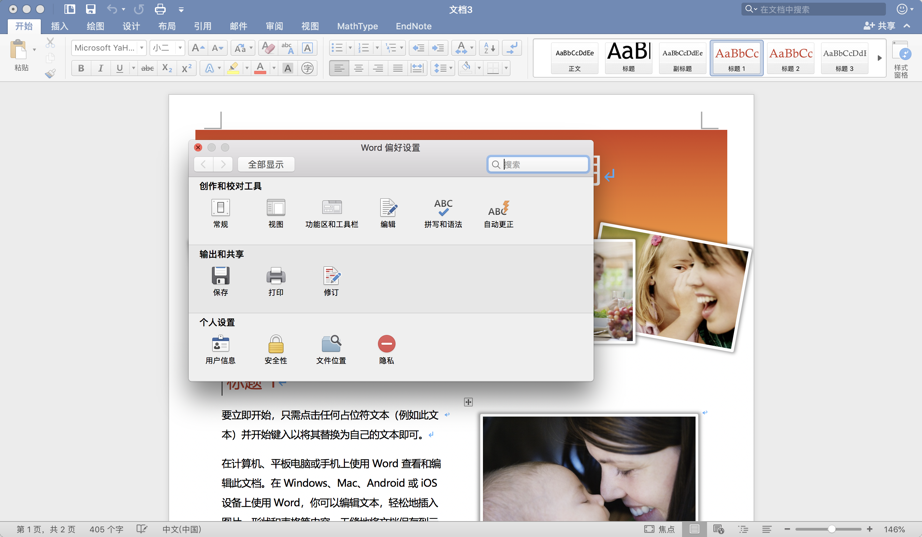Switch to the 布局 ribbon tab
This screenshot has width=922, height=537.
167,26
